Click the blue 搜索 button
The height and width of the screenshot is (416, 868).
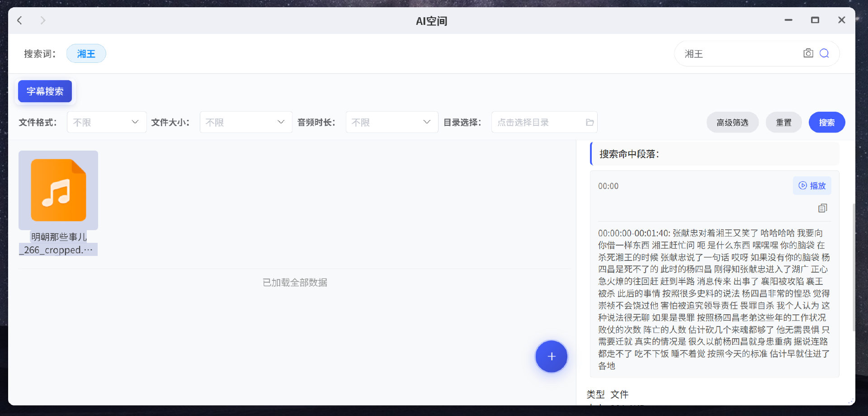827,122
